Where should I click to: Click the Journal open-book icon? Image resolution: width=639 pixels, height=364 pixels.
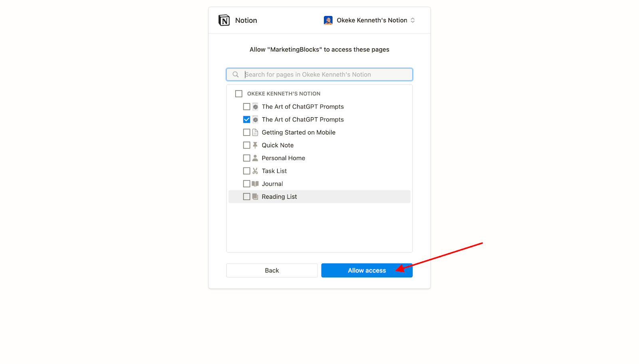[255, 184]
